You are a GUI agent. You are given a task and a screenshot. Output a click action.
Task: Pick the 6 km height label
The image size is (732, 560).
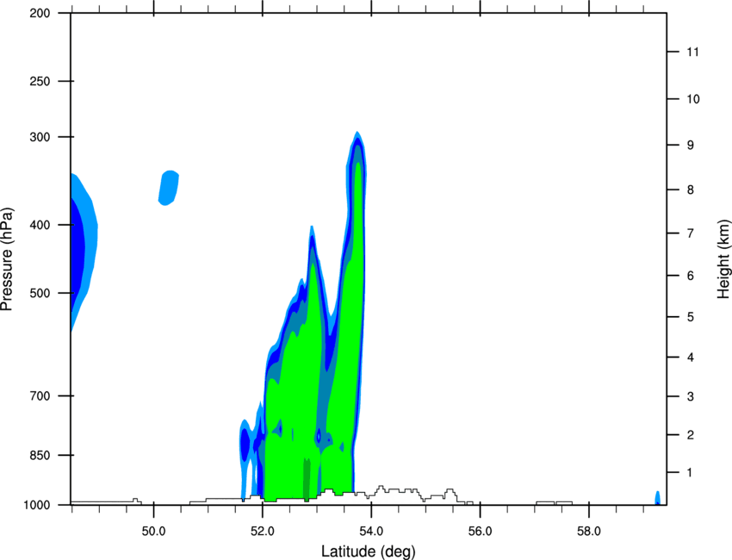click(691, 276)
